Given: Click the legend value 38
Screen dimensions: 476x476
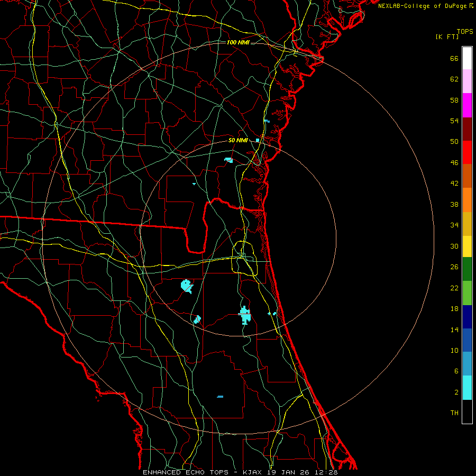Looking at the screenshot, I should click(x=454, y=204).
